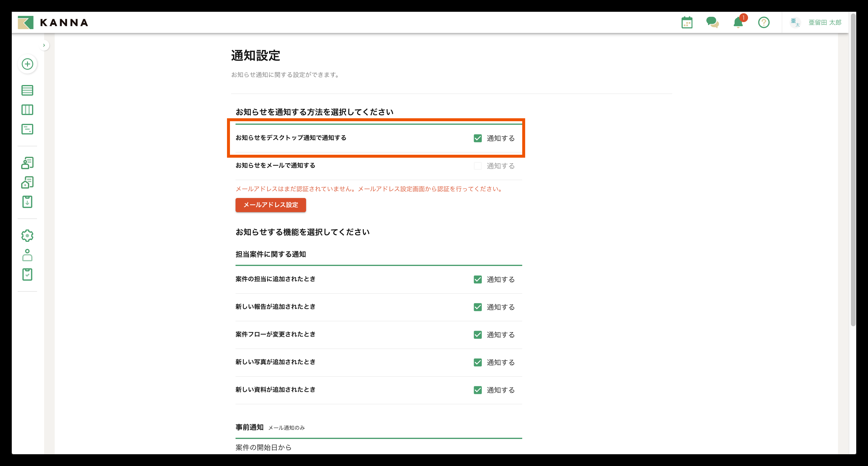Toggle checkbox for 新しい写真が追加されたとき

tap(478, 362)
